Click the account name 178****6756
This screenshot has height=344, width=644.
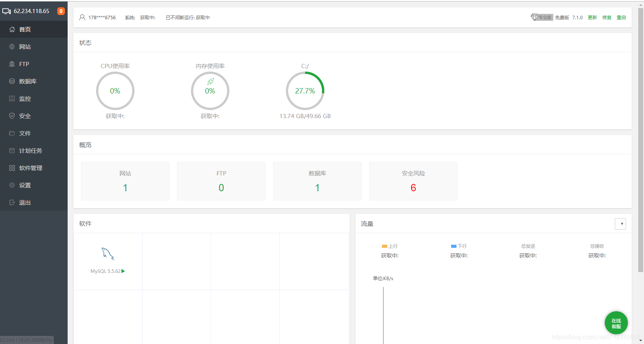[x=102, y=18]
